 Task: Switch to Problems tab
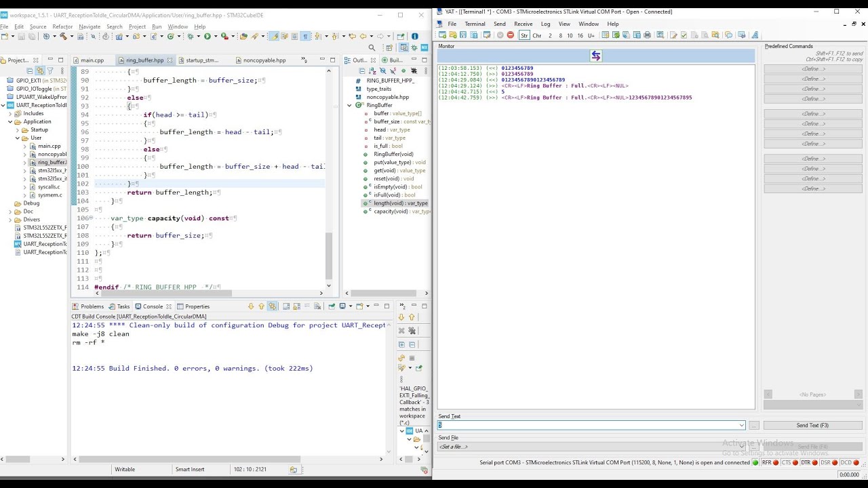tap(89, 306)
